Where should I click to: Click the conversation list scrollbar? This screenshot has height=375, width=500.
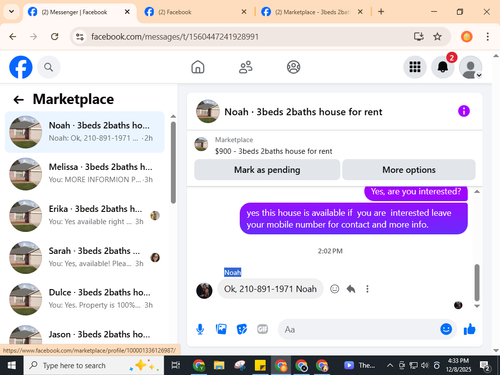tap(173, 162)
